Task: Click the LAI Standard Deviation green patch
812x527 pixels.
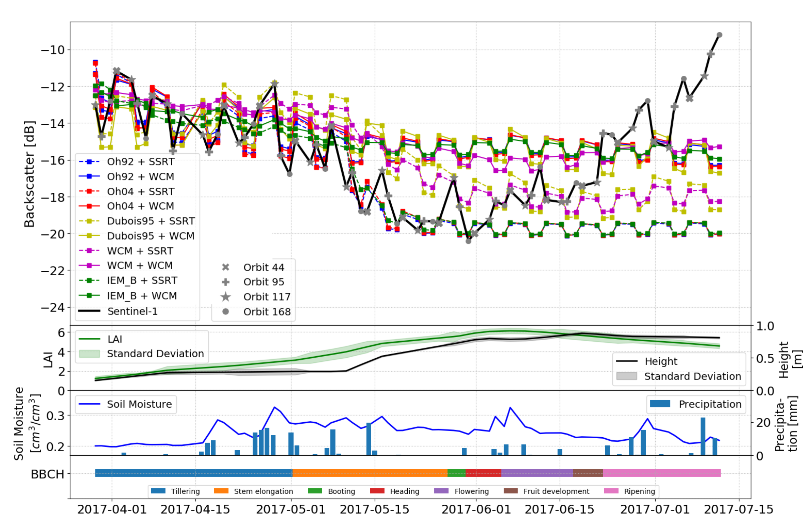Action: 89,354
